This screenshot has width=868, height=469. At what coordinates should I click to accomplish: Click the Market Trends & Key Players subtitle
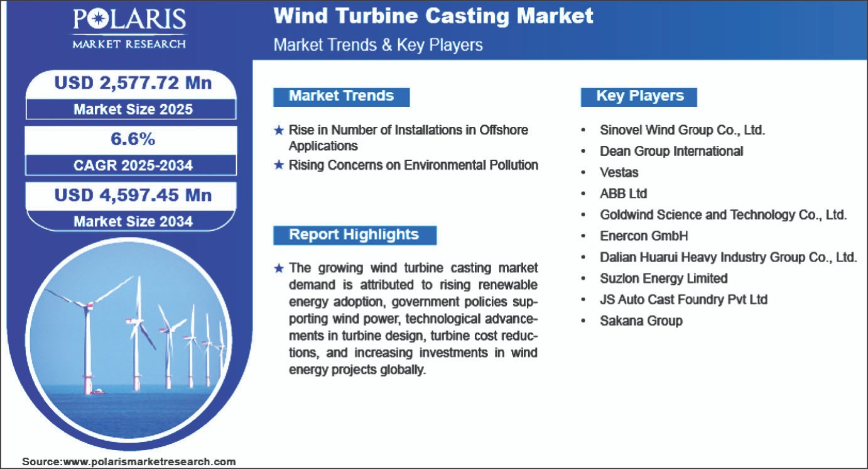click(x=378, y=45)
